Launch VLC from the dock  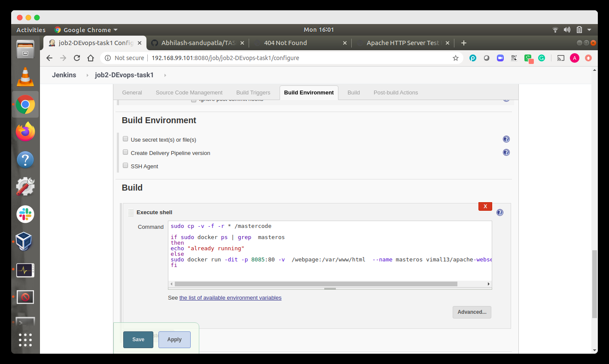[25, 77]
